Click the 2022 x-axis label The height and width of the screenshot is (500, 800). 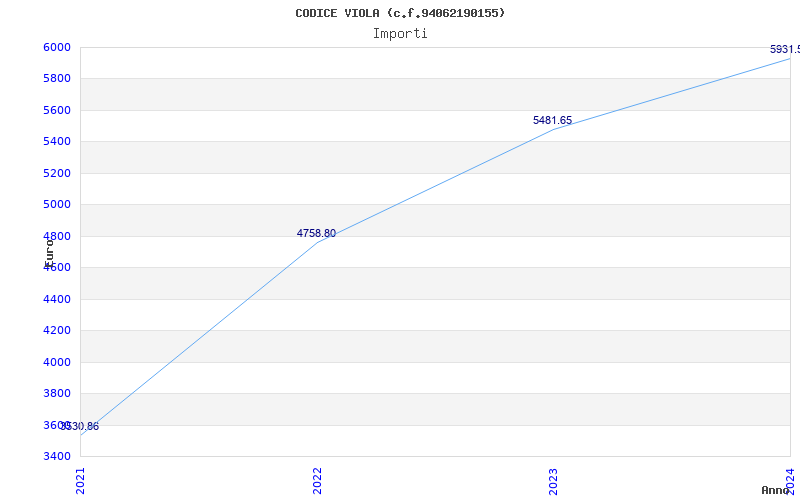pyautogui.click(x=317, y=481)
